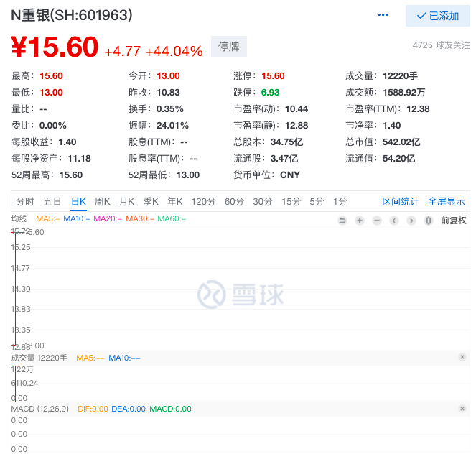Viewport: 476px width, 472px height.
Task: Switch to the 120分 interval tab
Action: [x=203, y=201]
